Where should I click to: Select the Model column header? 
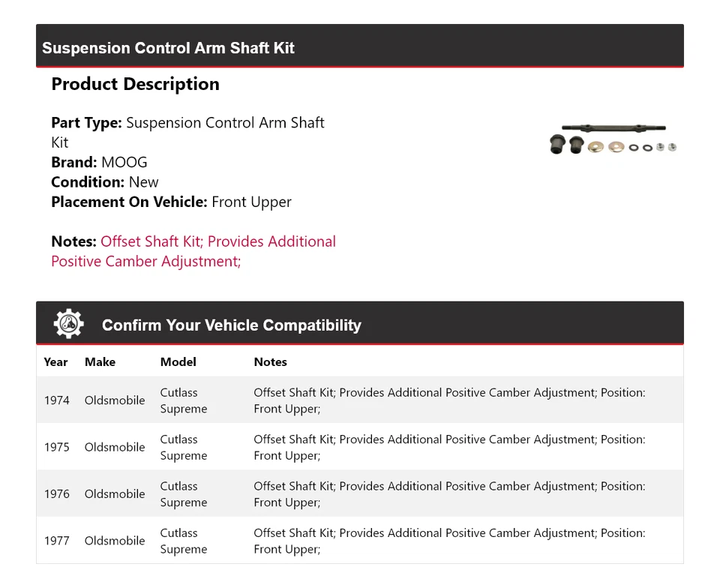[x=178, y=361]
